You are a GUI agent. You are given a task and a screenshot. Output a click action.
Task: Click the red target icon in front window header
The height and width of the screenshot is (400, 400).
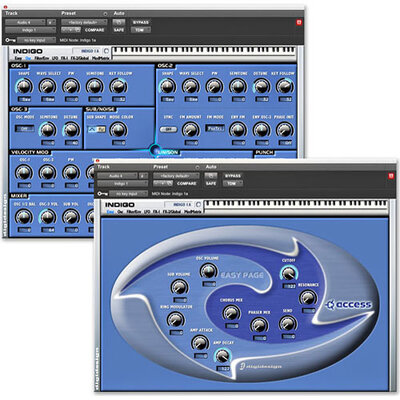point(391,176)
